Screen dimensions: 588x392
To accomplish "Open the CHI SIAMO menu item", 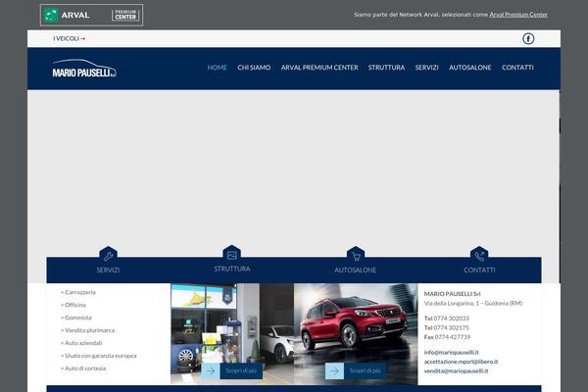I will (x=254, y=68).
